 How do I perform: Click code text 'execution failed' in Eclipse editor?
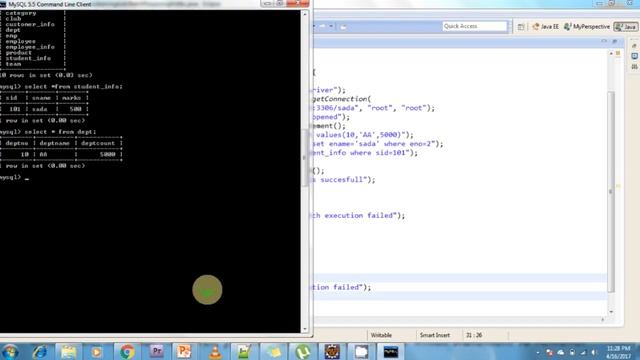358,216
